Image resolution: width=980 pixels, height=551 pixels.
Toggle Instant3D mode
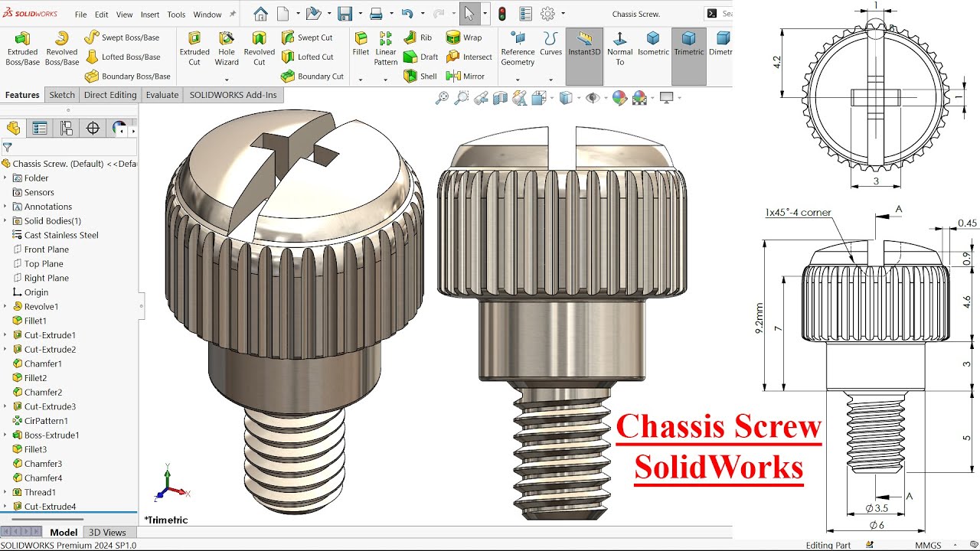click(584, 57)
